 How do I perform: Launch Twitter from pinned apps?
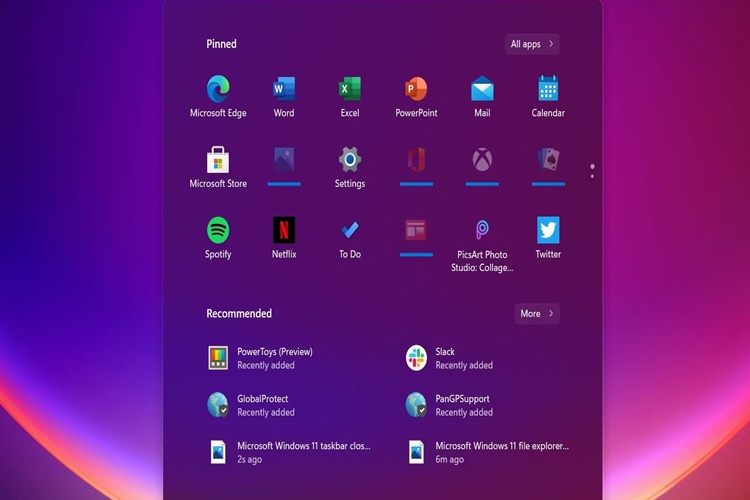548,238
